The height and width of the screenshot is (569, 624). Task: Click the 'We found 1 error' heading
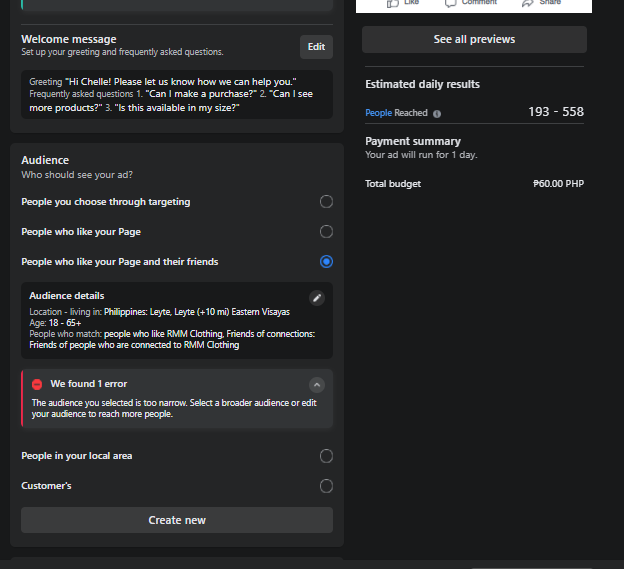(89, 384)
